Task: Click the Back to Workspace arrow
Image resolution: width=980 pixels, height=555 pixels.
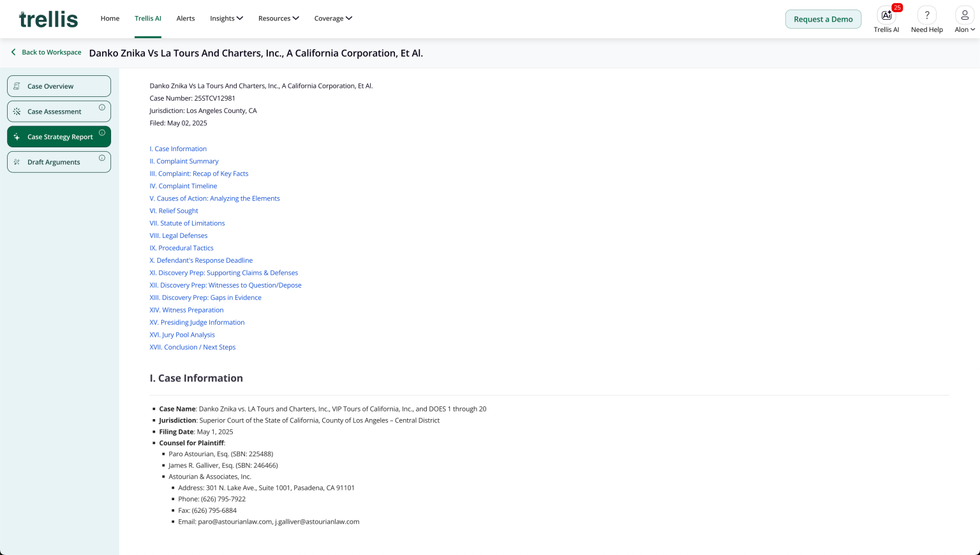Action: (13, 52)
